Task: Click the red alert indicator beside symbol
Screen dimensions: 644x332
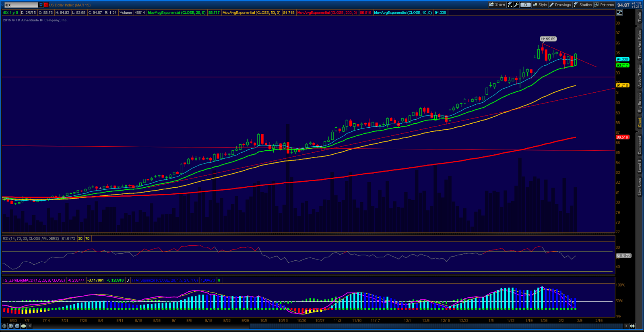Action: (x=46, y=5)
